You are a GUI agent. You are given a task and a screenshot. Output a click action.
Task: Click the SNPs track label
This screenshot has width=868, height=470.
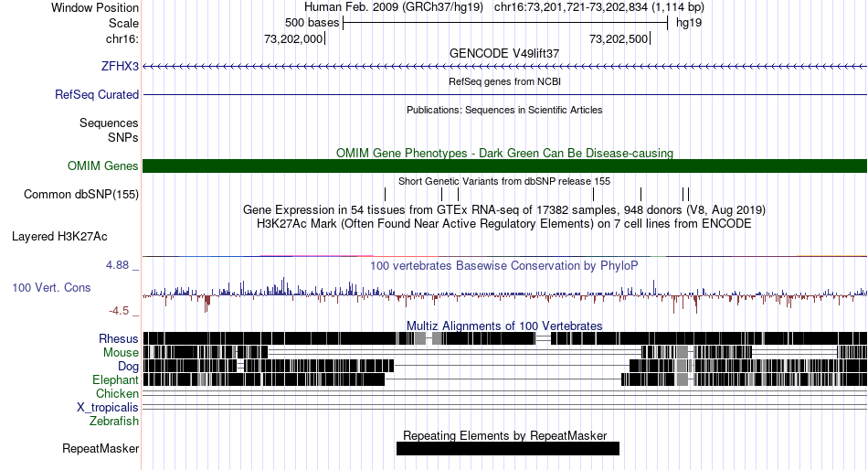click(x=123, y=137)
